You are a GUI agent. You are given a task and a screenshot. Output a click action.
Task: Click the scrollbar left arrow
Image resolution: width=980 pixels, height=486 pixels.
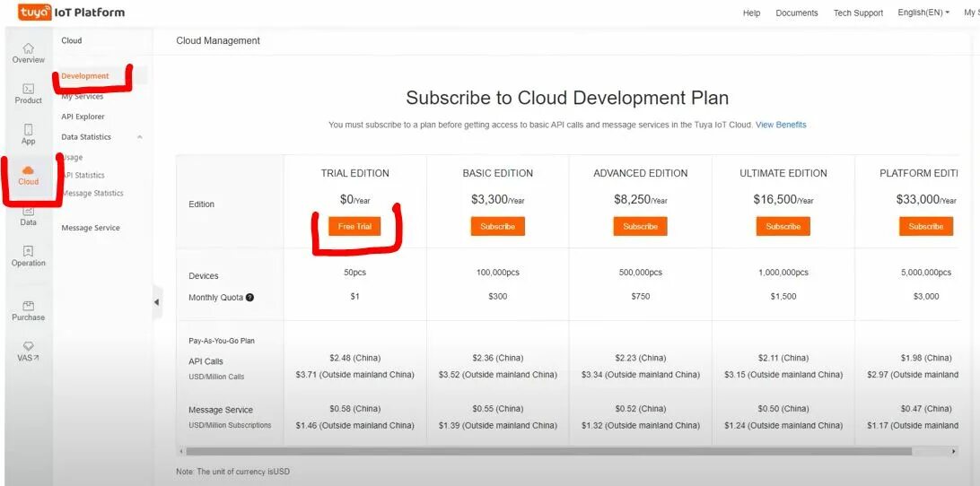tap(181, 451)
